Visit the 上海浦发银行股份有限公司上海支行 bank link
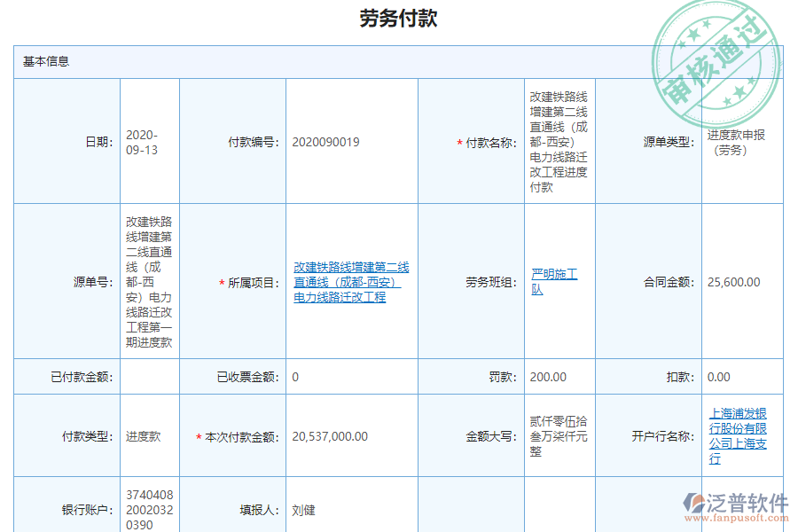This screenshot has height=532, width=798. (739, 435)
